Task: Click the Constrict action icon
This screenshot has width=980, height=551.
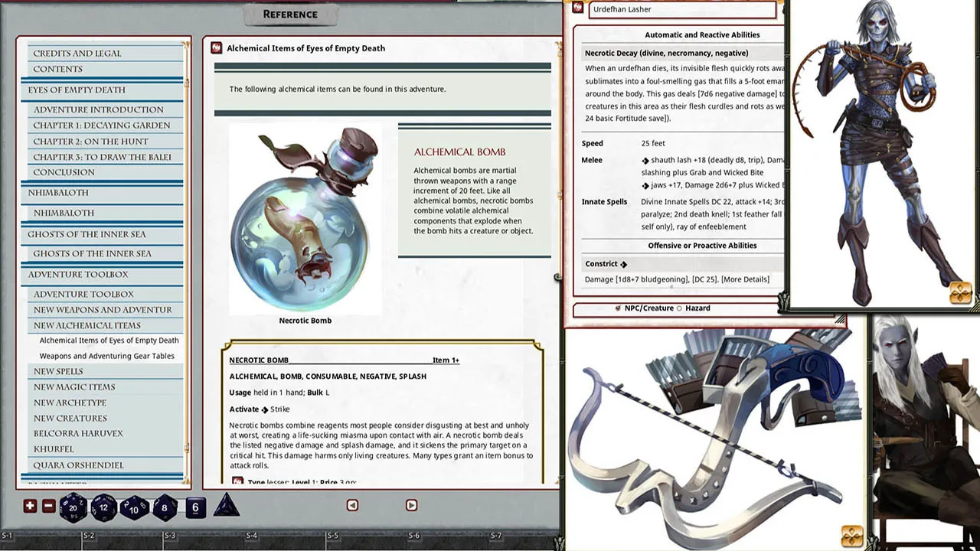Action: [623, 264]
